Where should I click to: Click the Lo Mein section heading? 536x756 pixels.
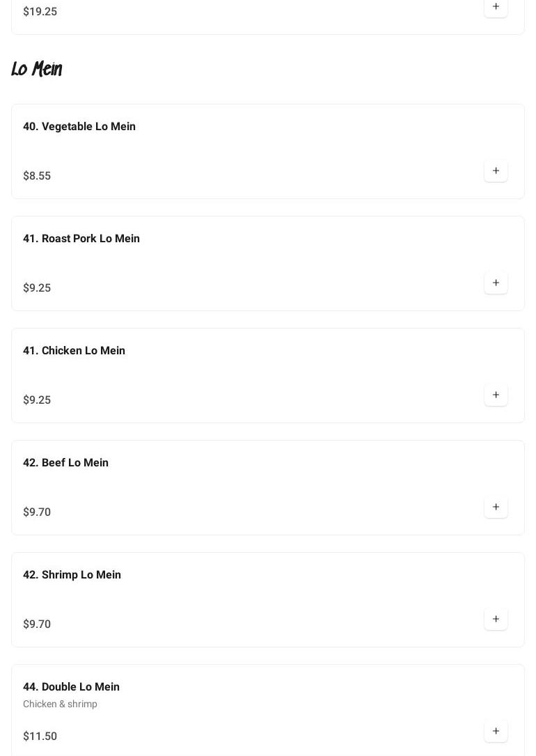37,69
